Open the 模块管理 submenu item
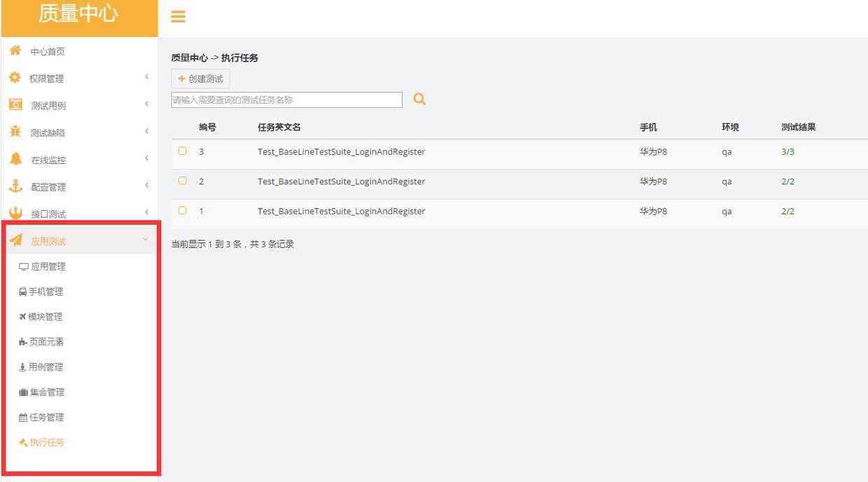868x482 pixels. coord(45,317)
